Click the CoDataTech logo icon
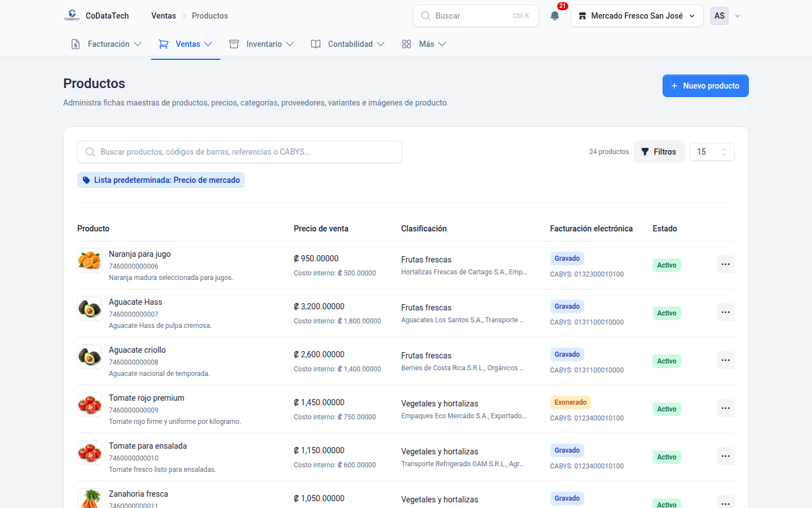This screenshot has width=812, height=508. click(72, 16)
